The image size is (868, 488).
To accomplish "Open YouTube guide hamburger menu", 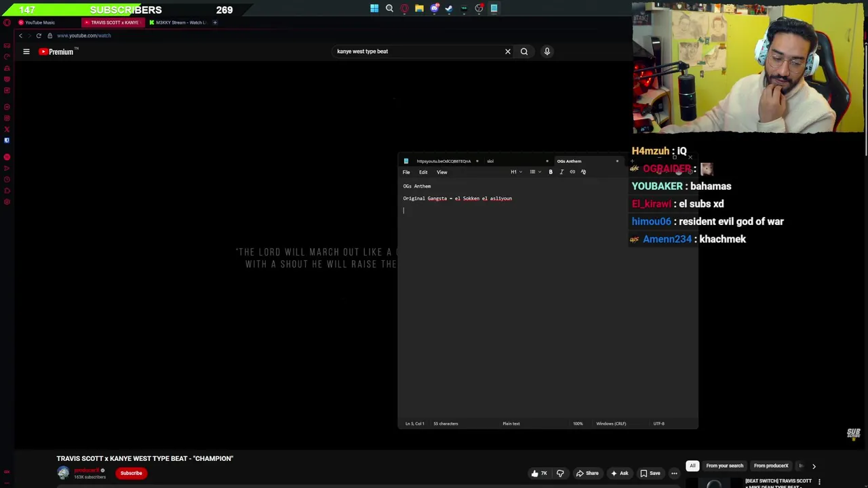I will tap(26, 52).
